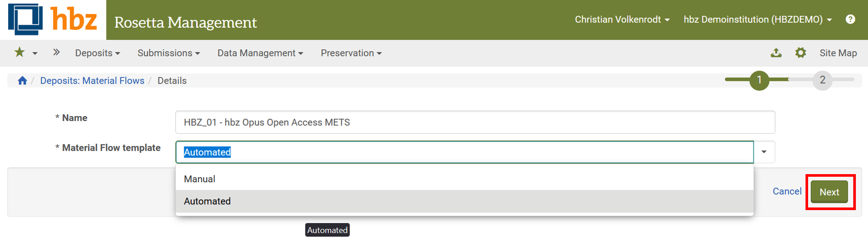The height and width of the screenshot is (243, 868).
Task: Open hbz Demoinstitution institution dropdown
Action: [x=757, y=19]
